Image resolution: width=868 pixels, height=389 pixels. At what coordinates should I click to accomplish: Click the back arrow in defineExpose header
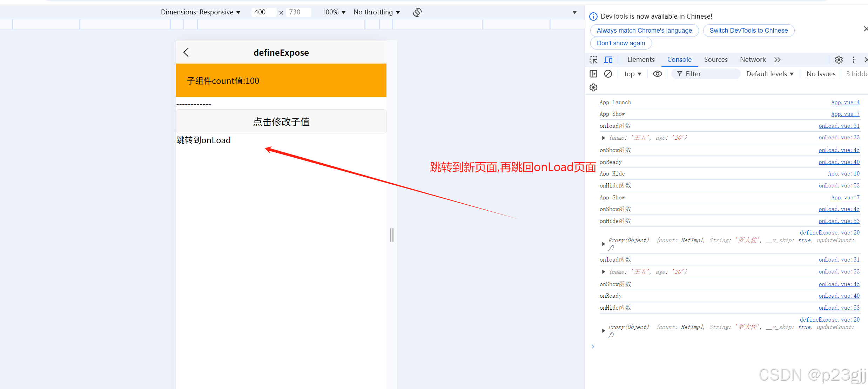point(186,53)
